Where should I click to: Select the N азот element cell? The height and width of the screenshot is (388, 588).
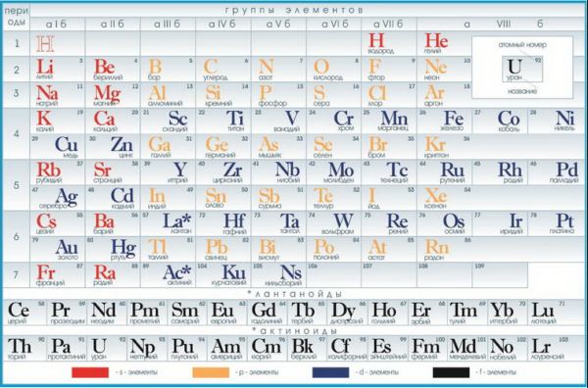(x=278, y=70)
